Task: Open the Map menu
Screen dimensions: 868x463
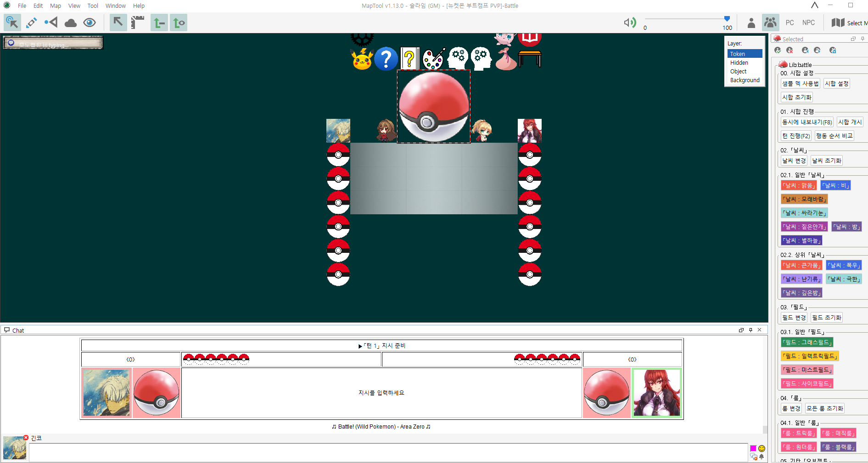Action: [55, 6]
